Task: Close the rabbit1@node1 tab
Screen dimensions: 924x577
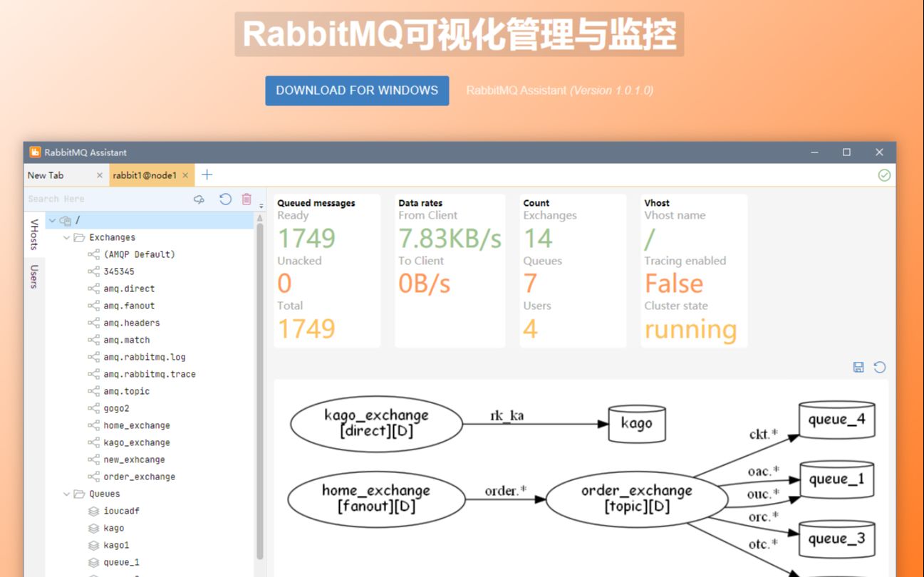Action: point(185,175)
